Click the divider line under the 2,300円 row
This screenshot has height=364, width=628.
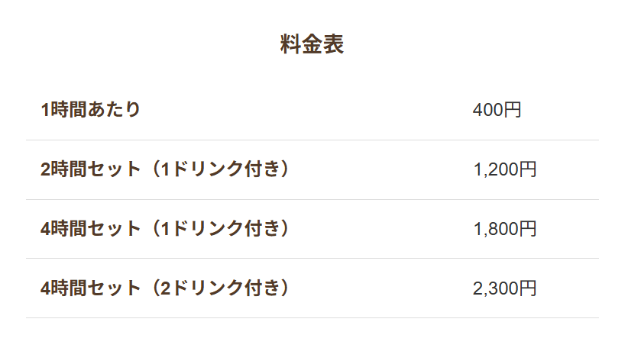pyautogui.click(x=312, y=317)
